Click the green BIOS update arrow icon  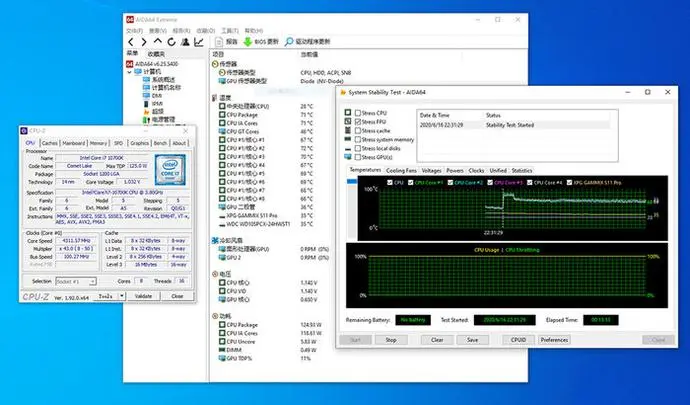click(x=247, y=42)
